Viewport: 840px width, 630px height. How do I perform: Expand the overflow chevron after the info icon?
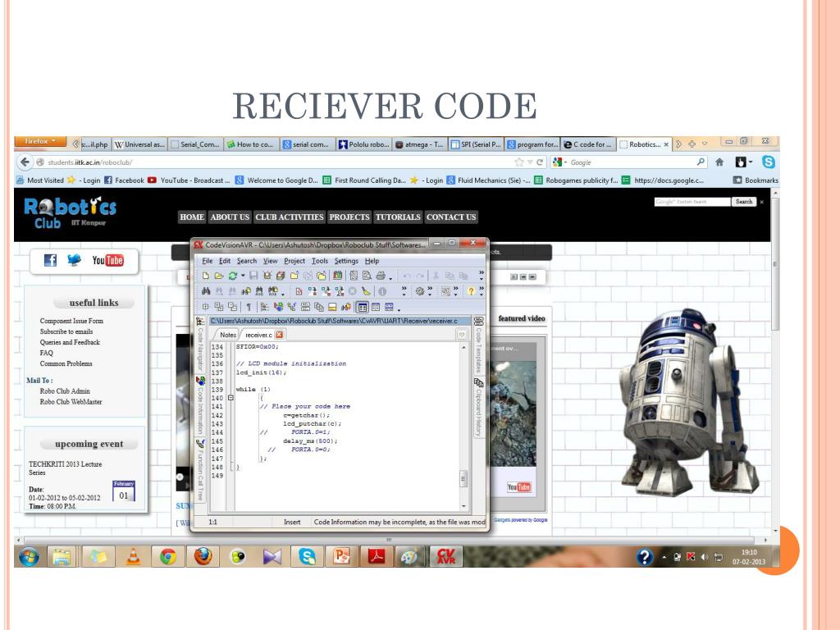pos(404,291)
